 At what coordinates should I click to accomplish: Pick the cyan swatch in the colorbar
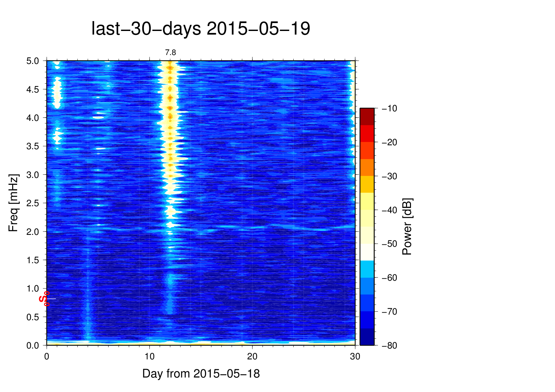[367, 269]
